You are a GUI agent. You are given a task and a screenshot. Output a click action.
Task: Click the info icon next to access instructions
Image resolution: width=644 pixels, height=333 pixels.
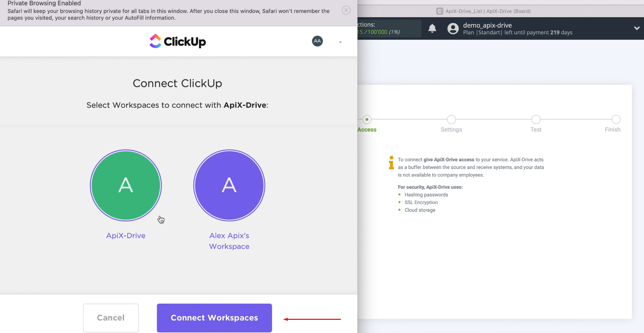[391, 163]
